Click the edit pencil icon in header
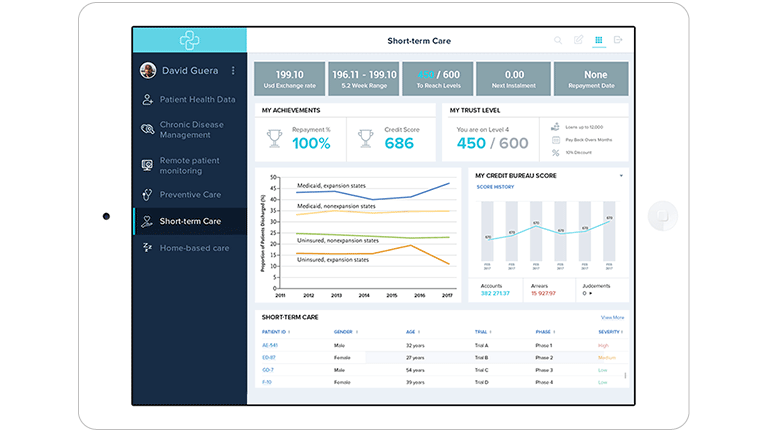The height and width of the screenshot is (432, 768). [x=578, y=41]
